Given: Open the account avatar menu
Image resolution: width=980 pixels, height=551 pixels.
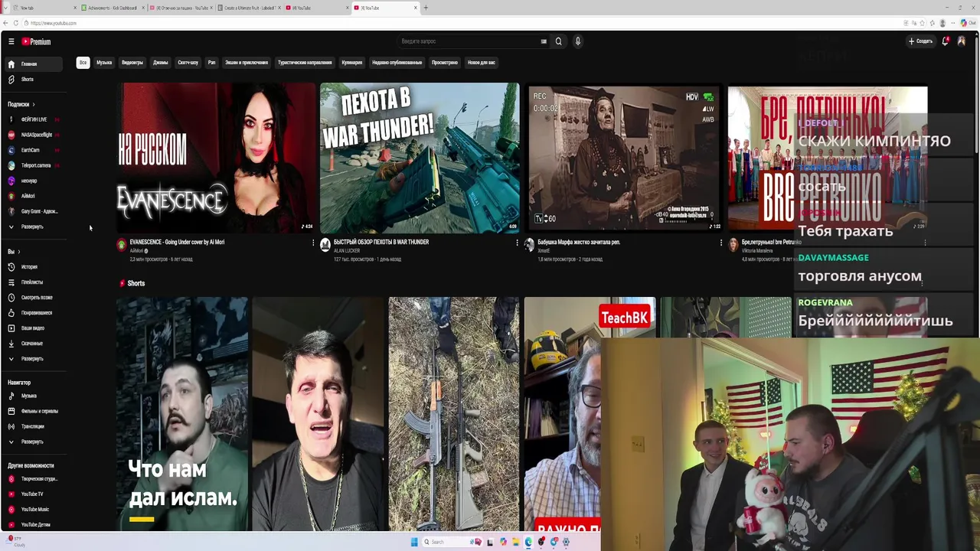Looking at the screenshot, I should [x=962, y=41].
